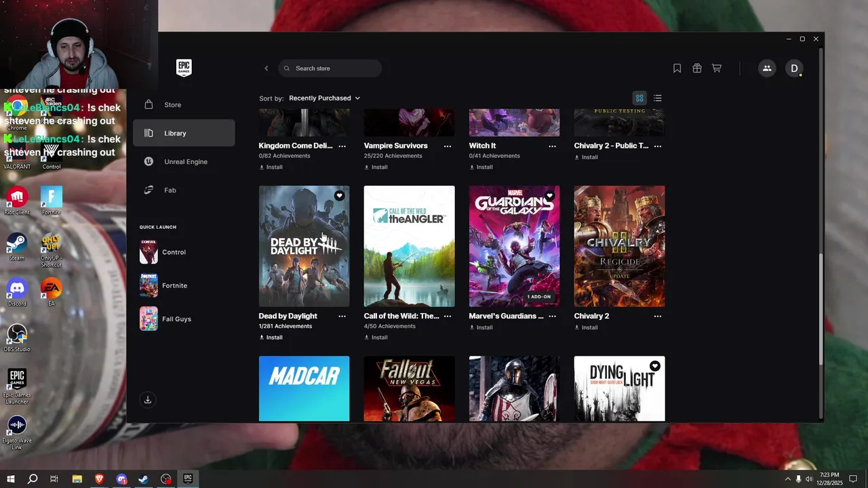The width and height of the screenshot is (868, 488).
Task: Quick launch Fortnite
Action: point(163,285)
